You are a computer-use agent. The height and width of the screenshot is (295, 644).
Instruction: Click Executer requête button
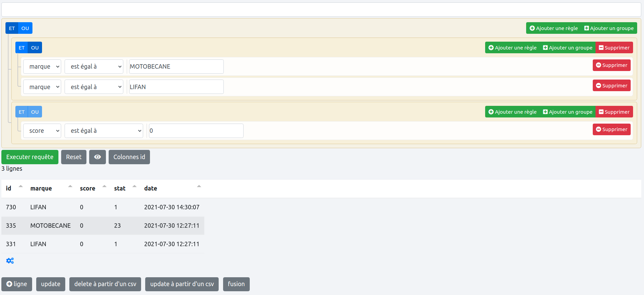[x=30, y=157]
